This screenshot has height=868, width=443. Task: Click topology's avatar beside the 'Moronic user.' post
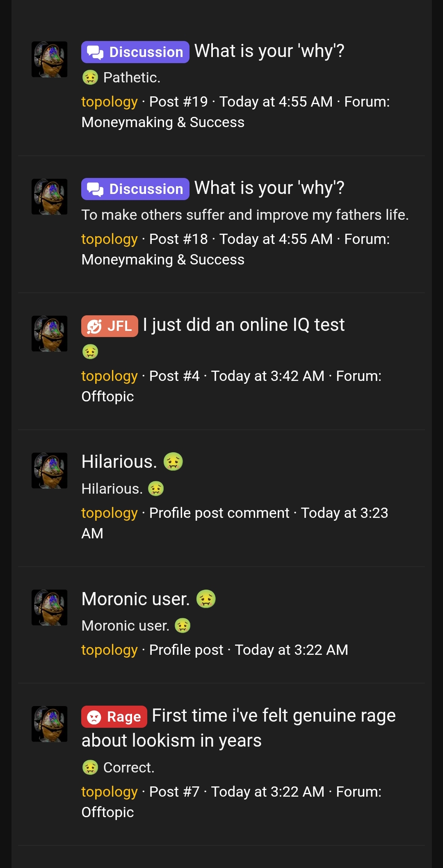[49, 607]
